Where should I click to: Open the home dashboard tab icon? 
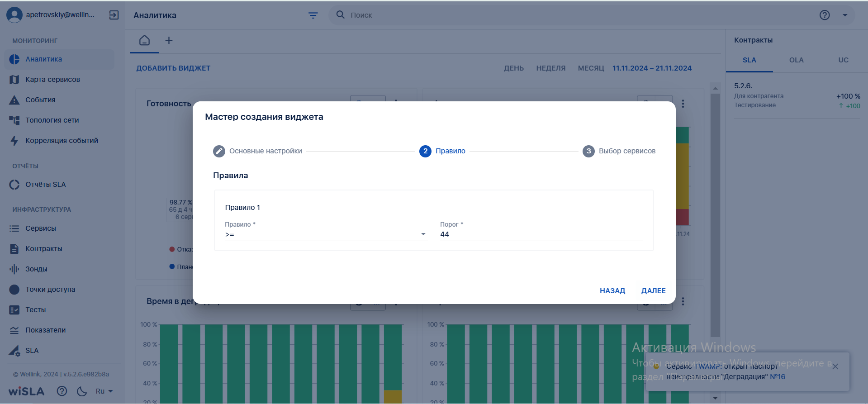tap(145, 40)
